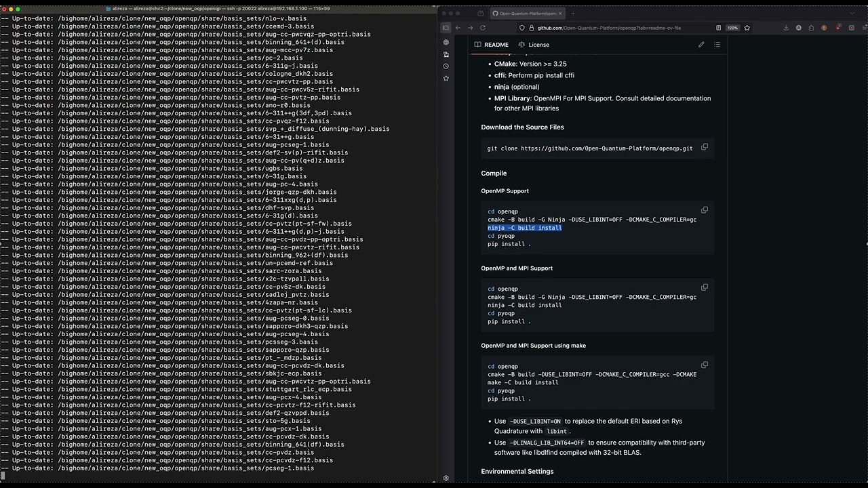The height and width of the screenshot is (488, 868).
Task: Click terminal line ending in 'sbkjc-ecp.basis'
Action: coord(161,373)
